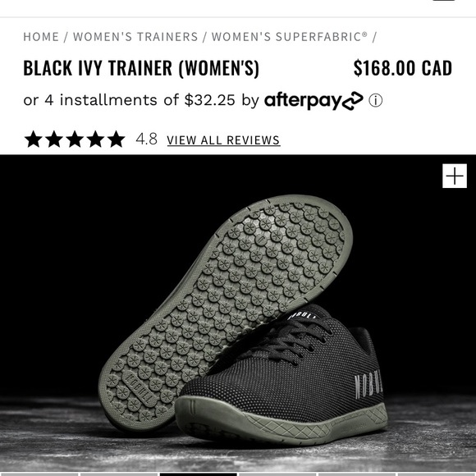
Task: Click the installments of $32.25 text
Action: click(x=147, y=100)
